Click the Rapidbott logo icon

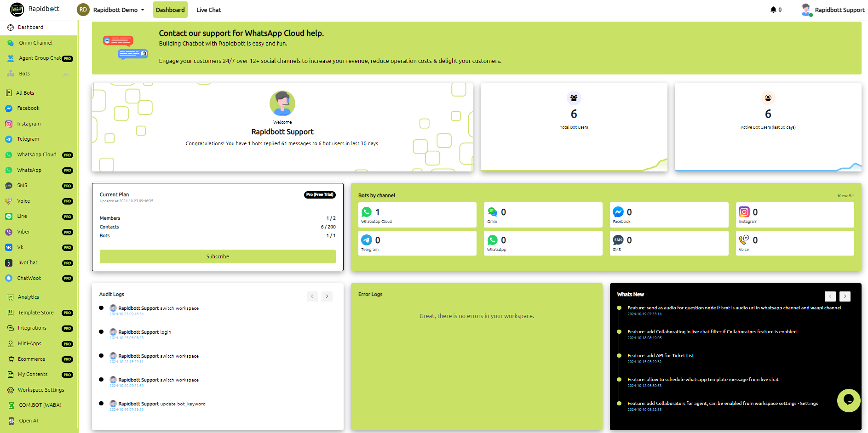(x=17, y=9)
